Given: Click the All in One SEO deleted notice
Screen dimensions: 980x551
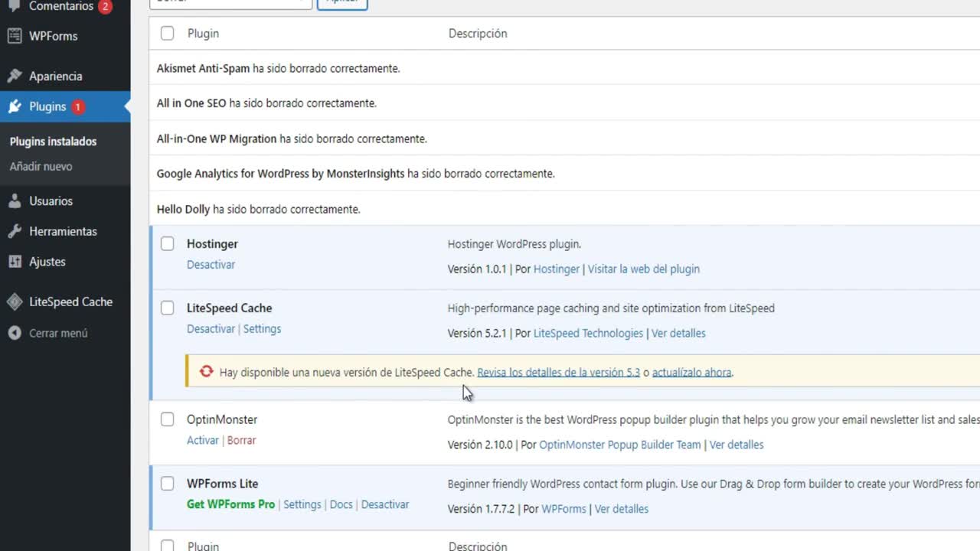Looking at the screenshot, I should [x=266, y=103].
